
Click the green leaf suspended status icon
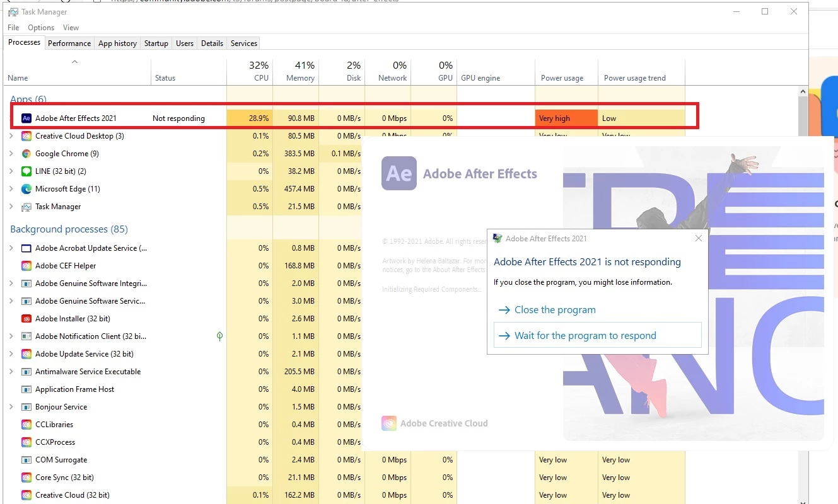tap(219, 336)
